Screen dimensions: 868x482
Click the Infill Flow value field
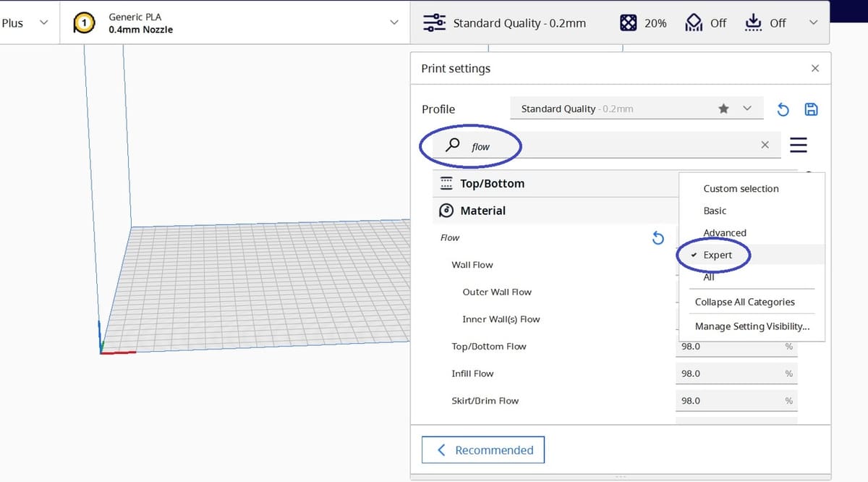pyautogui.click(x=727, y=373)
